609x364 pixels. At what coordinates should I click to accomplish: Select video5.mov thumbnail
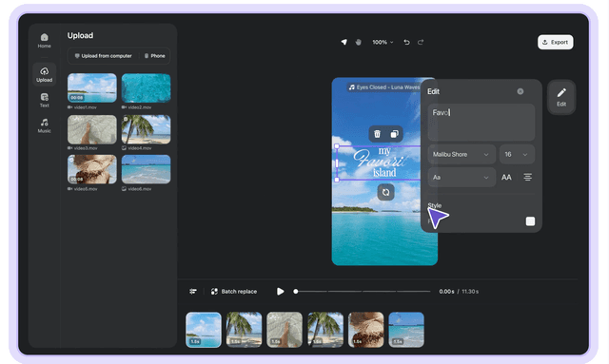click(92, 169)
